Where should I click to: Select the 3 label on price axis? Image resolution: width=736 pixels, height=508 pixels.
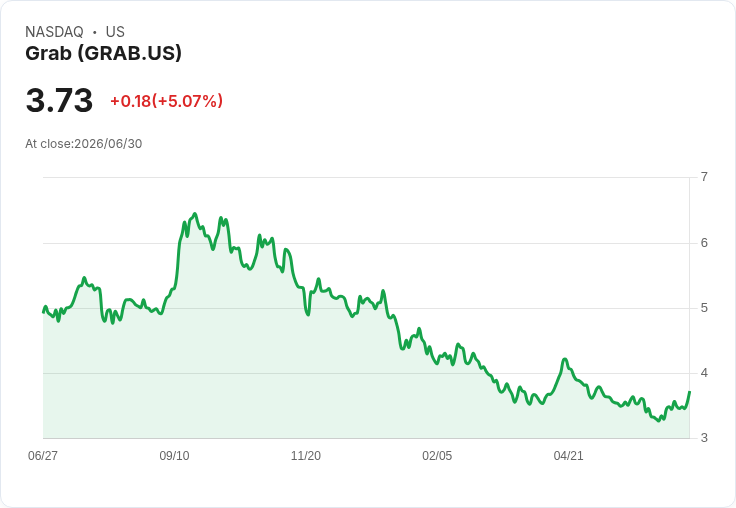(x=704, y=438)
